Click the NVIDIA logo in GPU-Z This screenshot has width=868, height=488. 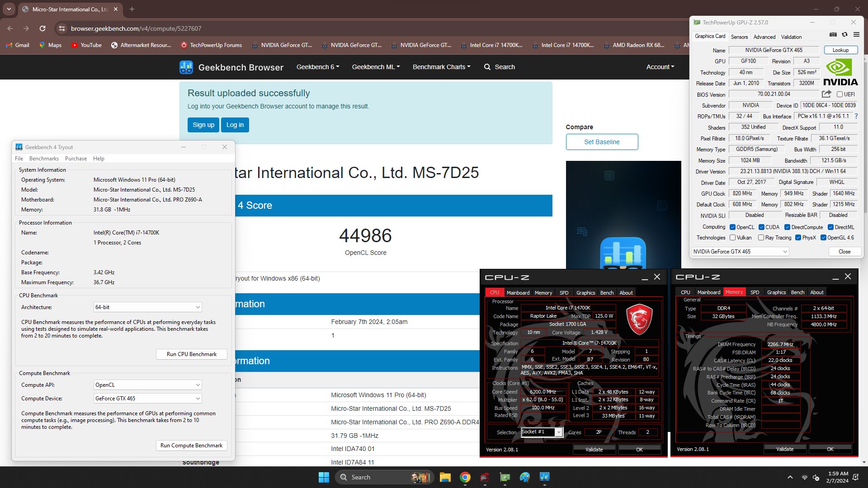coord(840,73)
